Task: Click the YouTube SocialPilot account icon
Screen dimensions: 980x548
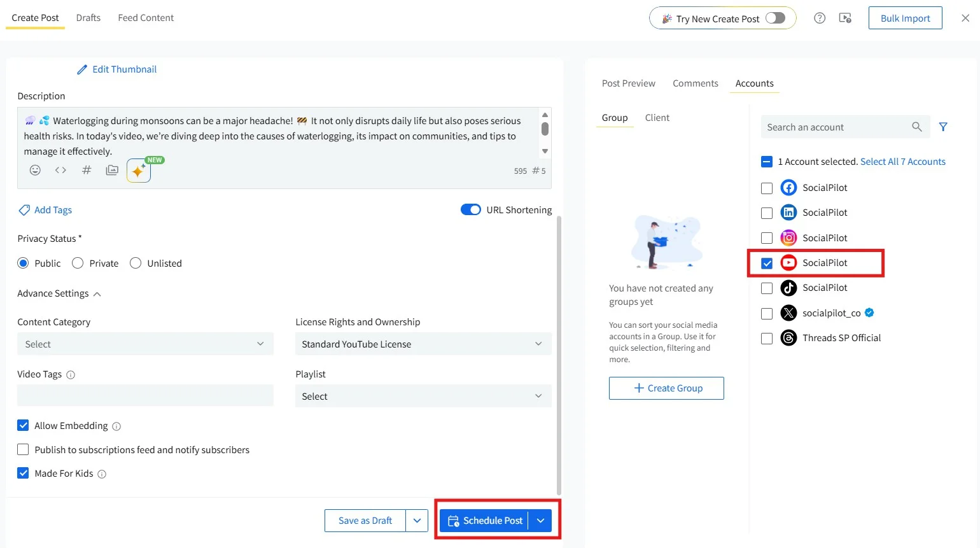Action: coord(788,263)
